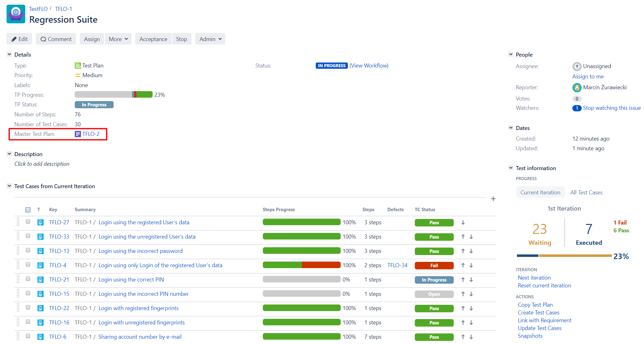Open the More dropdown menu

point(118,39)
